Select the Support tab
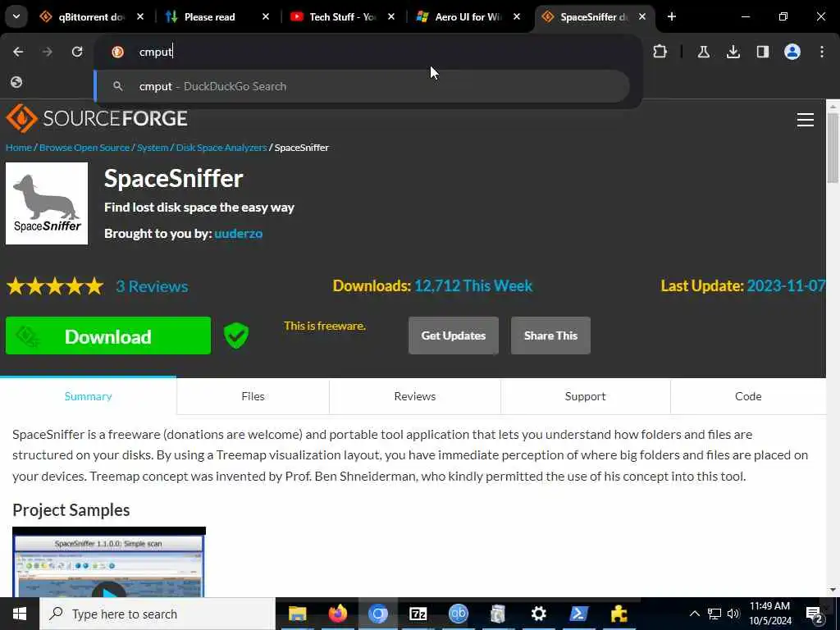Screen dimensions: 840x630 [585, 396]
